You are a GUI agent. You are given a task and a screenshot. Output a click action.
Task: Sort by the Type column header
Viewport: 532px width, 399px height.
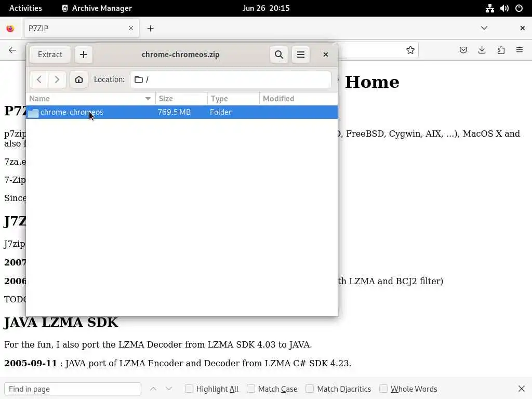tap(233, 99)
